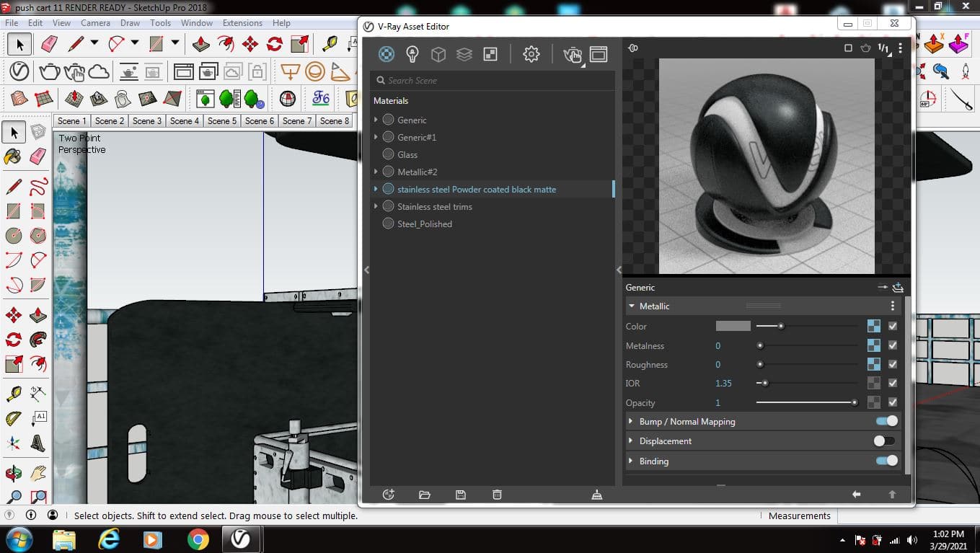The height and width of the screenshot is (553, 980).
Task: Expand the Generic material tree arrow
Action: click(376, 120)
